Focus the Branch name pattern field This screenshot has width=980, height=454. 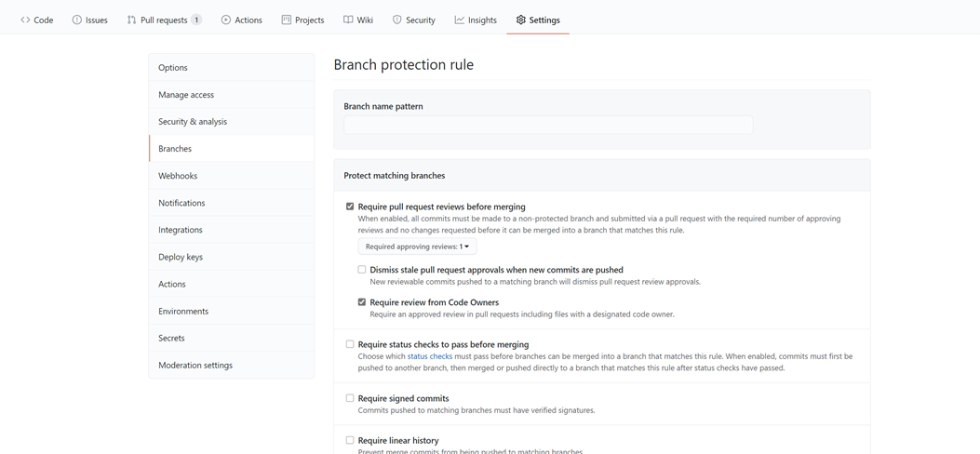548,125
